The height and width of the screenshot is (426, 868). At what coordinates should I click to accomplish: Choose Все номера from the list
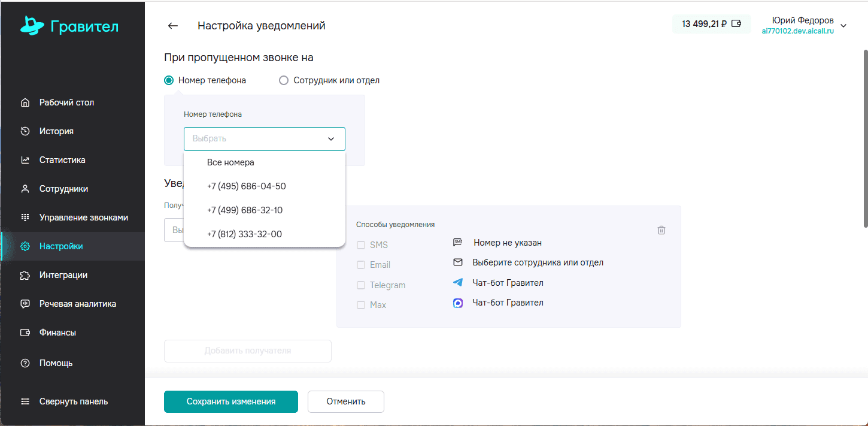point(265,162)
